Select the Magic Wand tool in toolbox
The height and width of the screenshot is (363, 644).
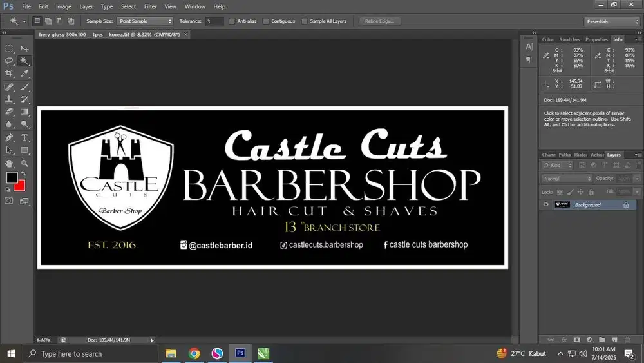[x=24, y=61]
